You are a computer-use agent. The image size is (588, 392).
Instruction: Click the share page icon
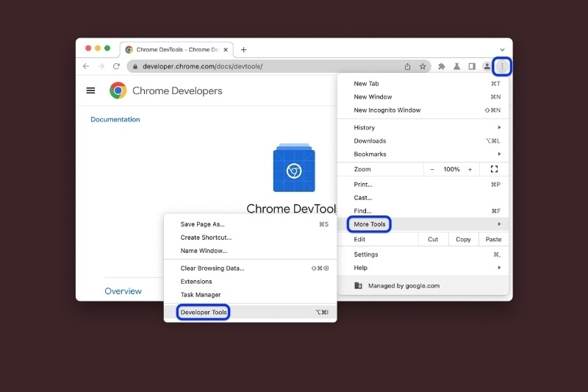[408, 66]
